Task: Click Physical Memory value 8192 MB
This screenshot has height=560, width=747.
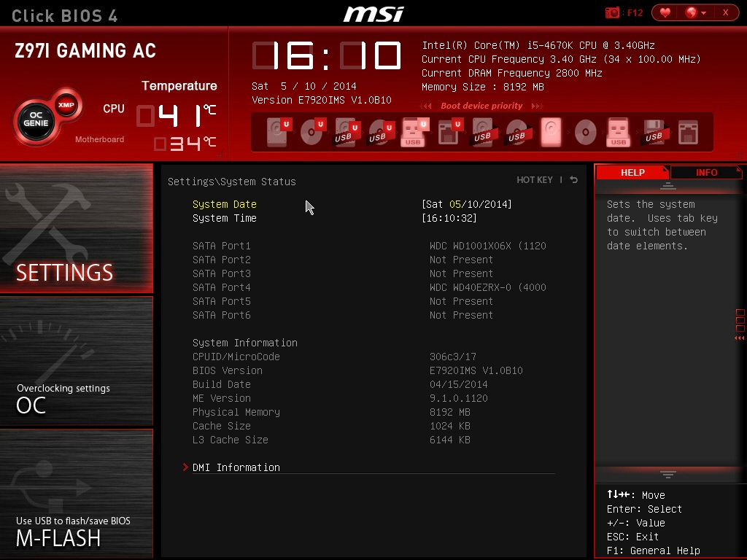Action: tap(449, 412)
